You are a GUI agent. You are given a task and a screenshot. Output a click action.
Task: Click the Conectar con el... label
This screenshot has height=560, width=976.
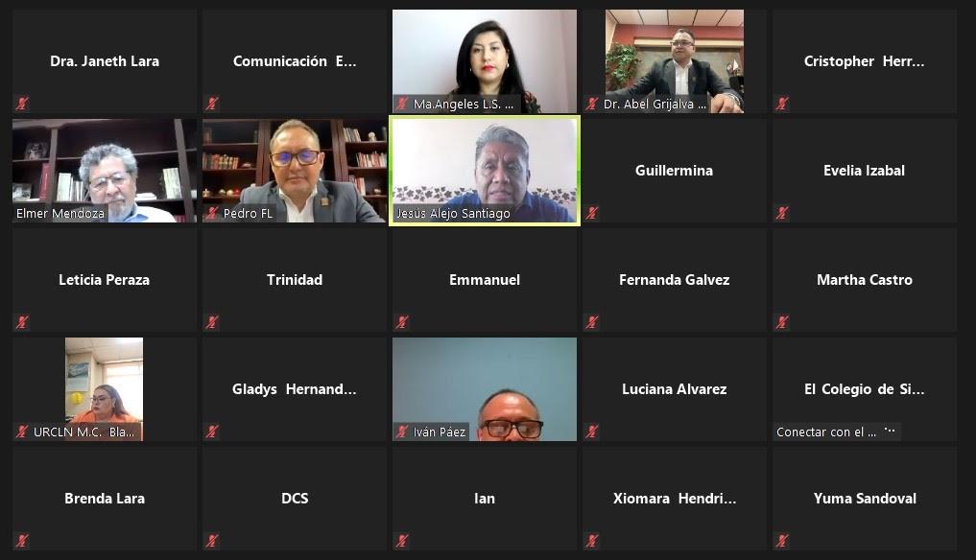[826, 432]
